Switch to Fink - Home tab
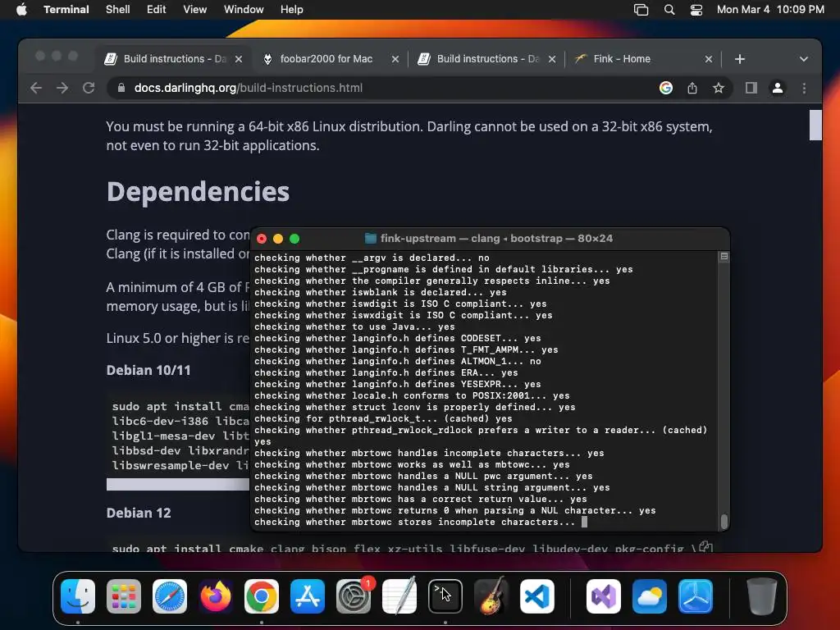 click(x=622, y=59)
